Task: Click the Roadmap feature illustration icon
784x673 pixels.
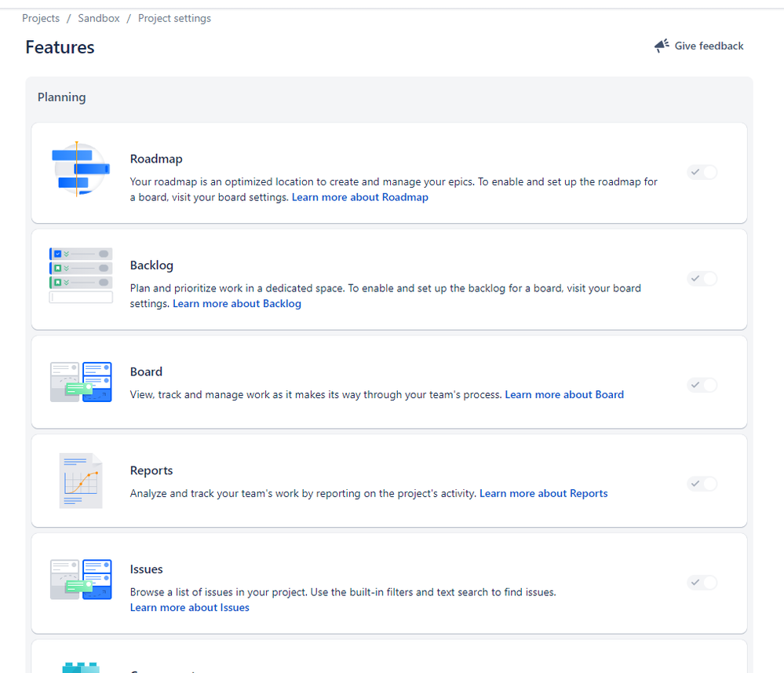Action: pyautogui.click(x=81, y=169)
